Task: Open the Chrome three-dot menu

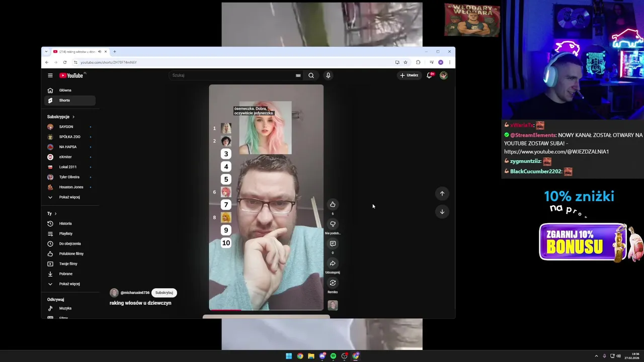Action: tap(449, 62)
